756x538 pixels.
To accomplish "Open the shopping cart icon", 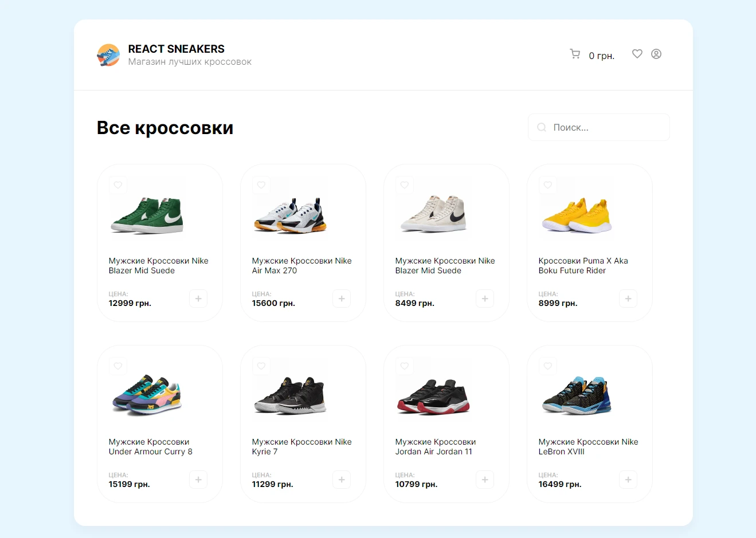I will pyautogui.click(x=575, y=54).
